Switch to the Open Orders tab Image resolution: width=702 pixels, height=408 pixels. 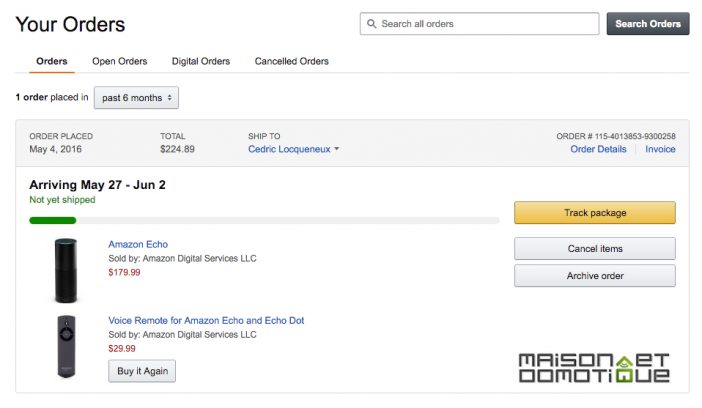(120, 61)
